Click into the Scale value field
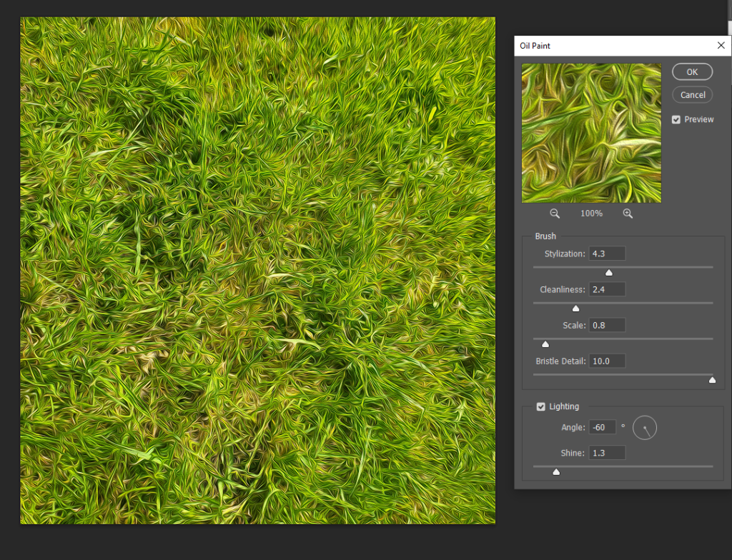This screenshot has height=560, width=732. point(607,325)
